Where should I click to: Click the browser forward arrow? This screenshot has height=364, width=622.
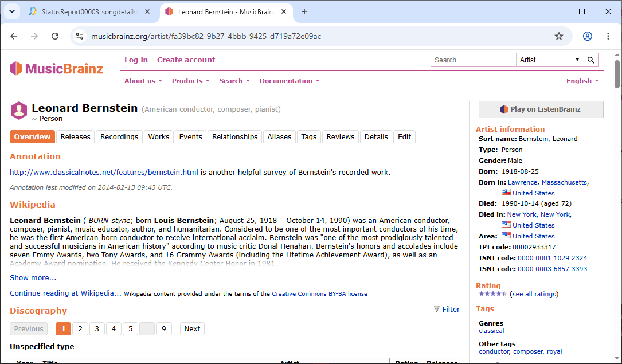click(34, 36)
